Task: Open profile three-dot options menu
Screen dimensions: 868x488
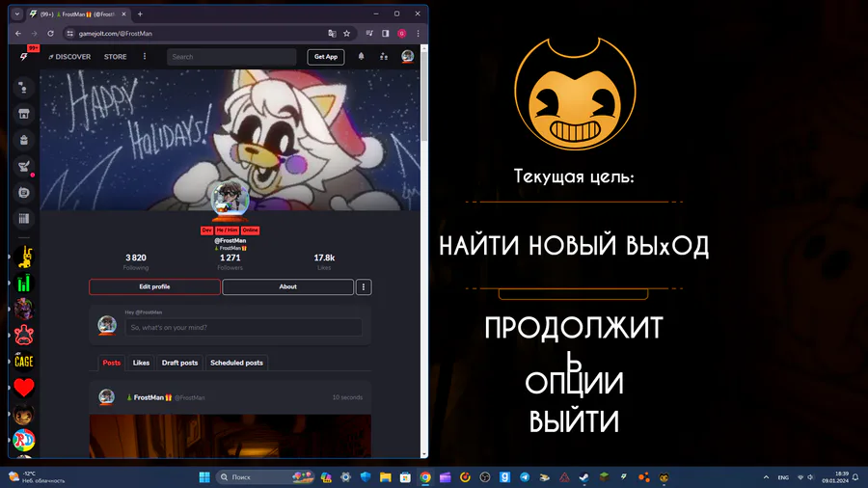Action: [x=364, y=287]
